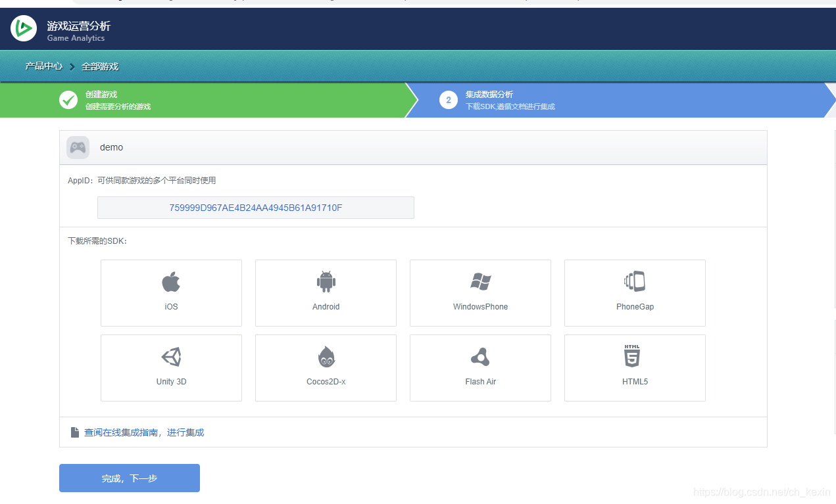Select the Flash Air icon
Screen dimensions: 836x504
click(x=481, y=357)
